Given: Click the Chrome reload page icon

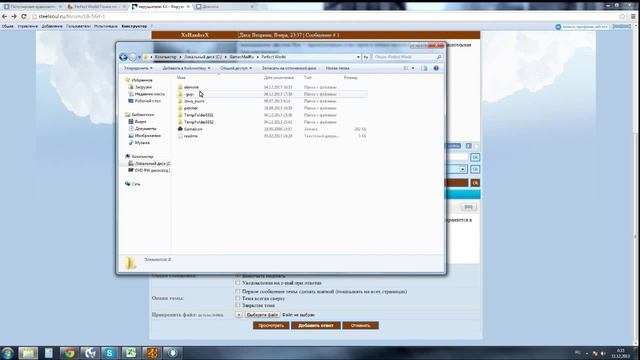Looking at the screenshot, I should [x=24, y=16].
